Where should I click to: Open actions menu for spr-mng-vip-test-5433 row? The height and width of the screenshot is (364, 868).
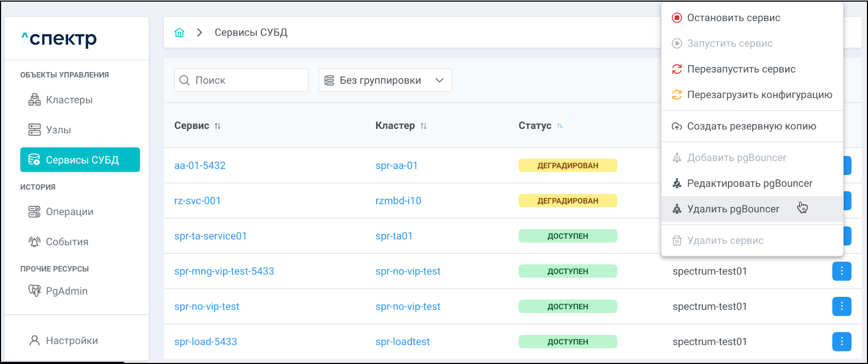click(841, 271)
